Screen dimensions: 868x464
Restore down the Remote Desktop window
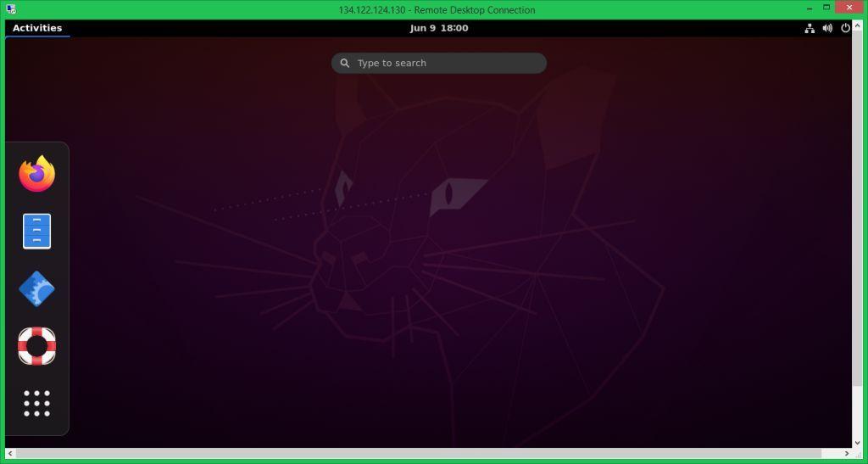[826, 7]
